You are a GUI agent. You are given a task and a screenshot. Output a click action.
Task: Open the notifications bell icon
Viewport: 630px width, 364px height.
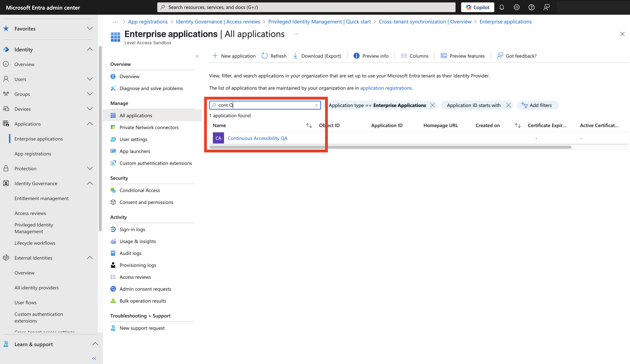[502, 7]
